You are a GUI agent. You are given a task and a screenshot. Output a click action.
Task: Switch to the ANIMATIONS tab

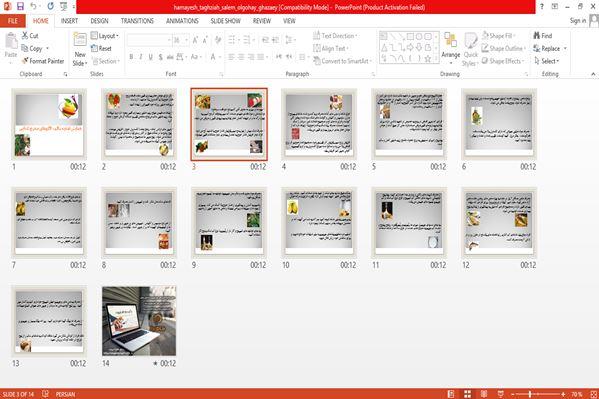(182, 21)
